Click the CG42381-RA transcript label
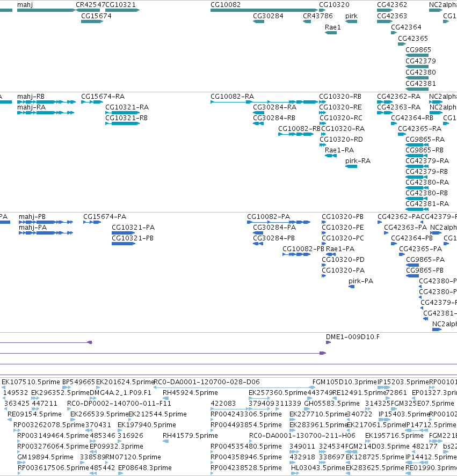Image resolution: width=457 pixels, height=476 pixels. pyautogui.click(x=427, y=204)
